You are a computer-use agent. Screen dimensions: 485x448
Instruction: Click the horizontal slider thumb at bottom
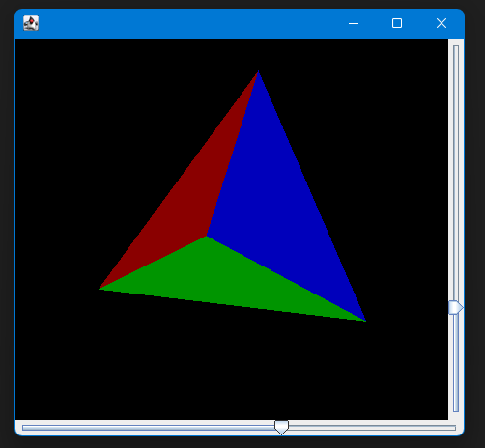tap(281, 428)
